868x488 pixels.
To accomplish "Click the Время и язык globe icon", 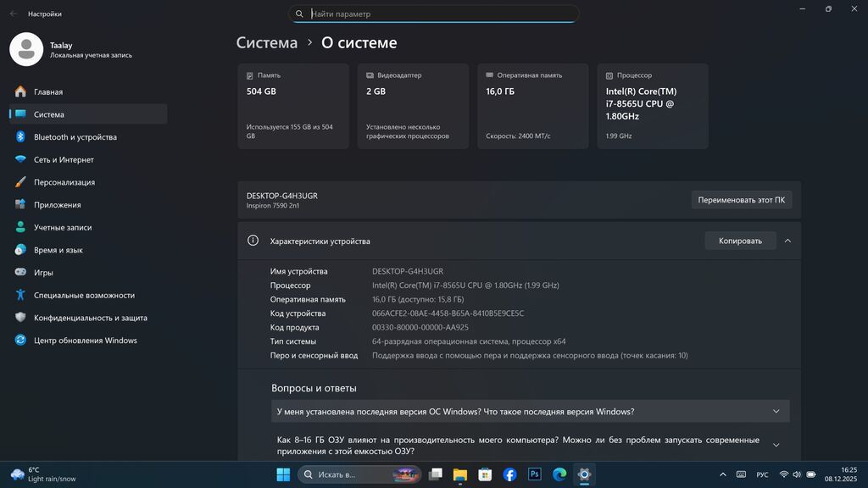I will [x=20, y=250].
